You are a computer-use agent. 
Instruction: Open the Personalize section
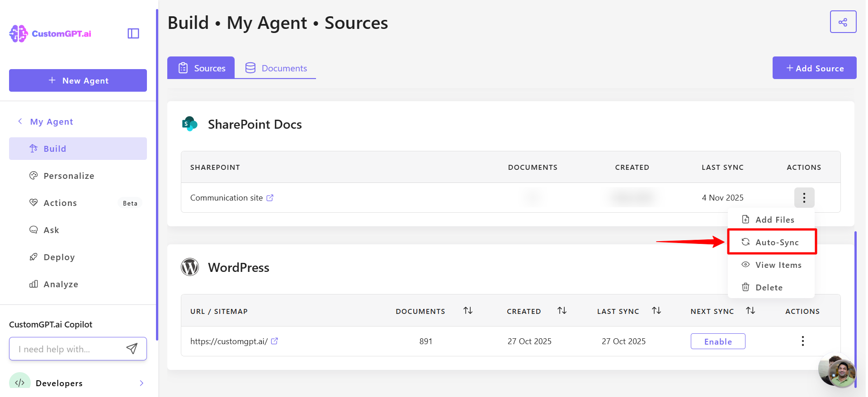(78, 176)
